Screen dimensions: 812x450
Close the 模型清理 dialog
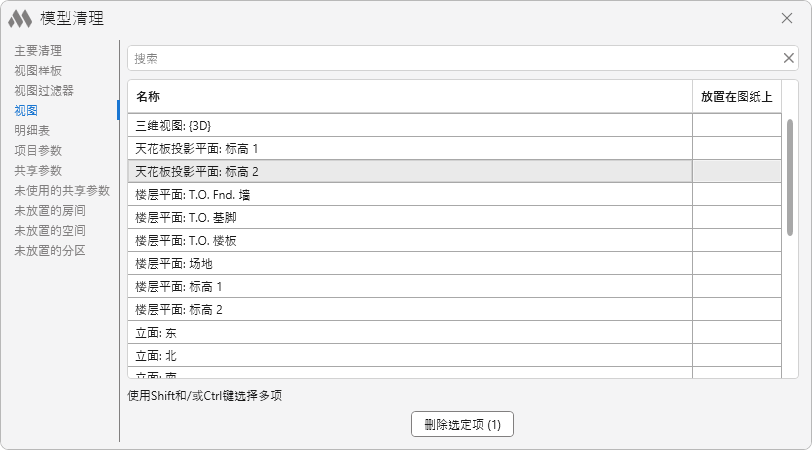click(787, 18)
